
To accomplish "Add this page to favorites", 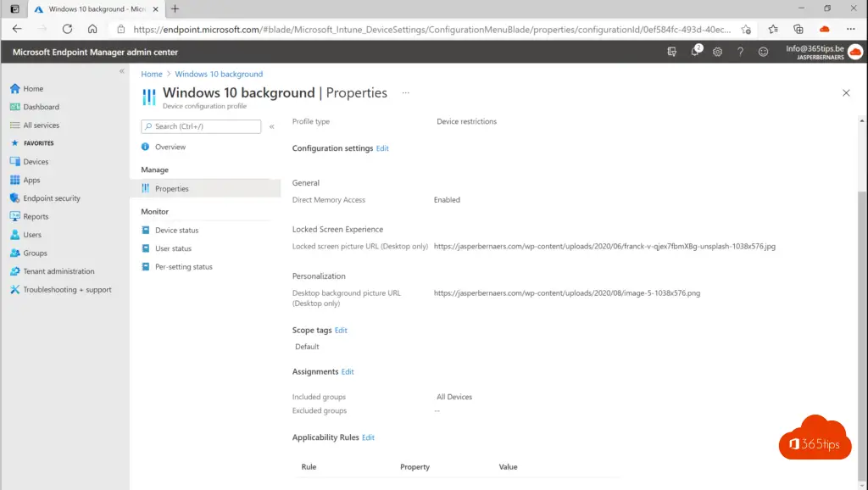I will coord(746,30).
